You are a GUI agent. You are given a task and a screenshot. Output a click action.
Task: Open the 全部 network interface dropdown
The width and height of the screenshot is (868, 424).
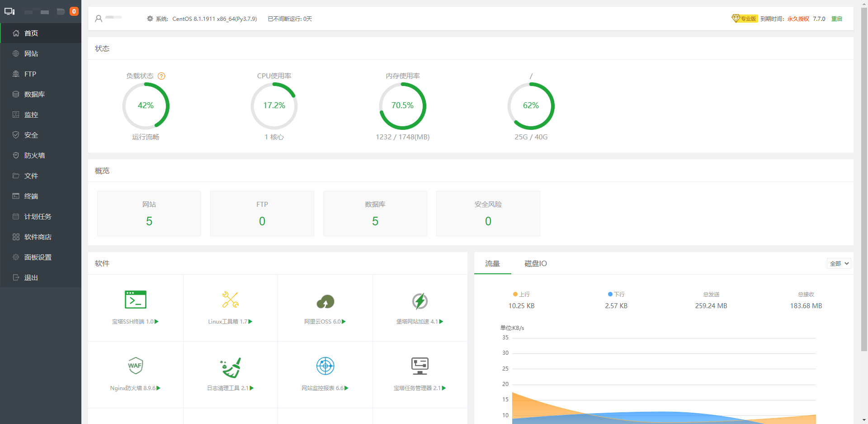[839, 263]
